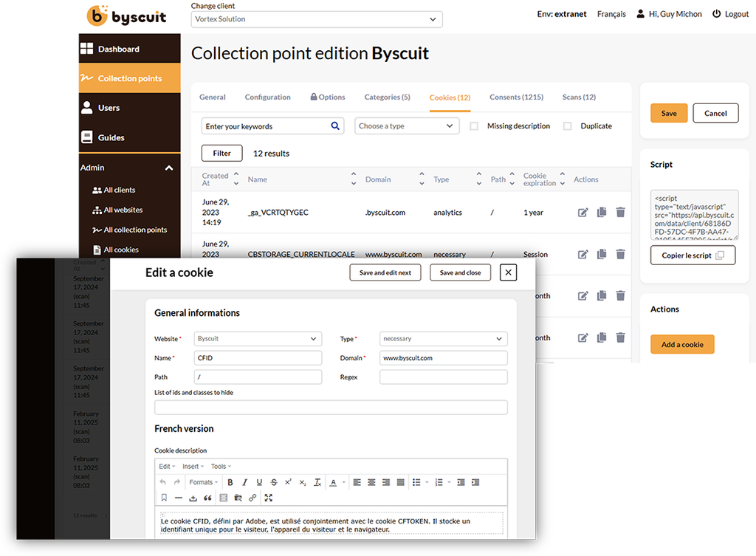Insert a horizontal line in editor
The height and width of the screenshot is (556, 756).
(x=179, y=498)
